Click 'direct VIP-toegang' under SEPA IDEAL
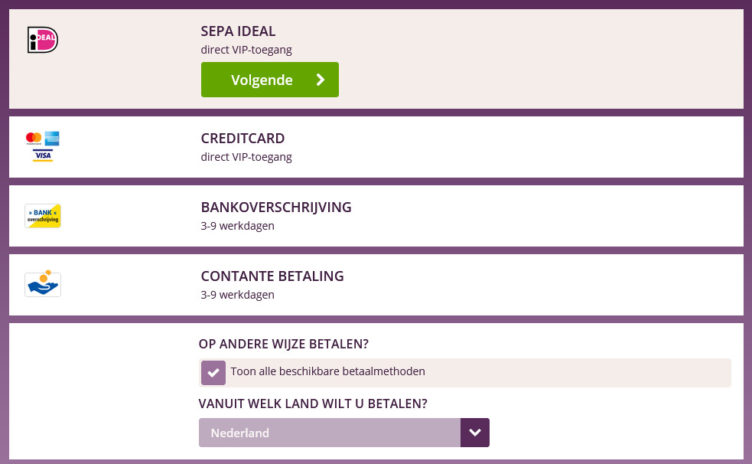This screenshot has height=464, width=752. [246, 49]
